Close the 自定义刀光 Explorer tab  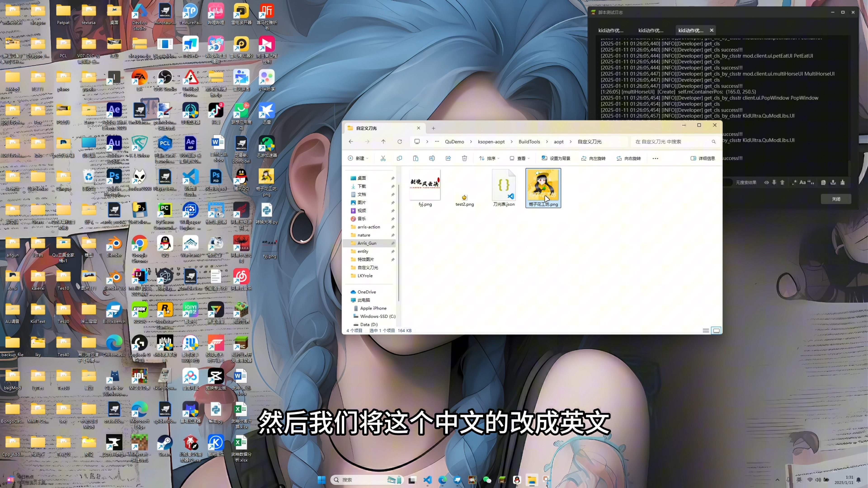coord(418,128)
